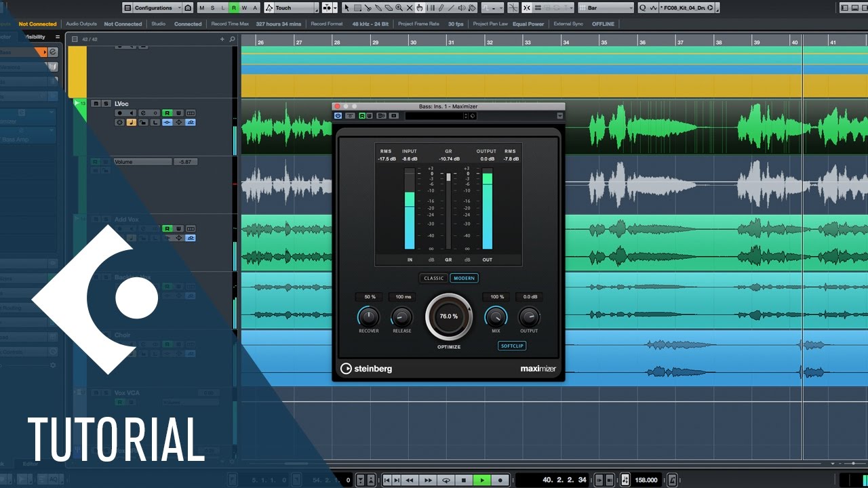
Task: Select the Erase tool
Action: coord(389,7)
